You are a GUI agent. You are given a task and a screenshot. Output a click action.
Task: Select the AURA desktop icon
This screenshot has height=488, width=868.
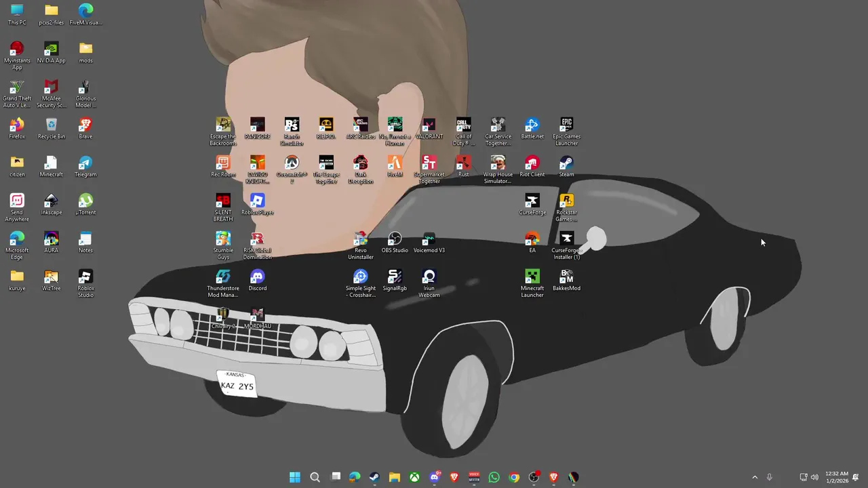[52, 242]
